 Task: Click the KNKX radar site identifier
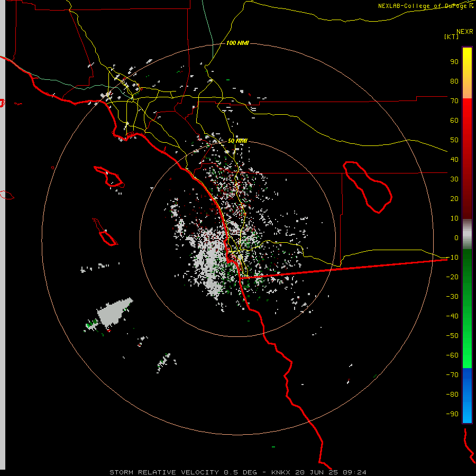click(281, 472)
